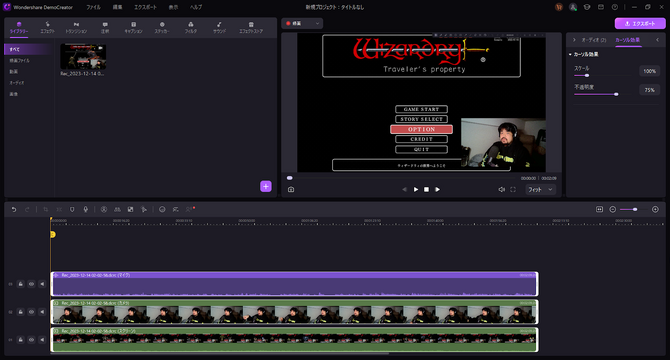Mute the microphone (マイク) audio track

point(42,284)
